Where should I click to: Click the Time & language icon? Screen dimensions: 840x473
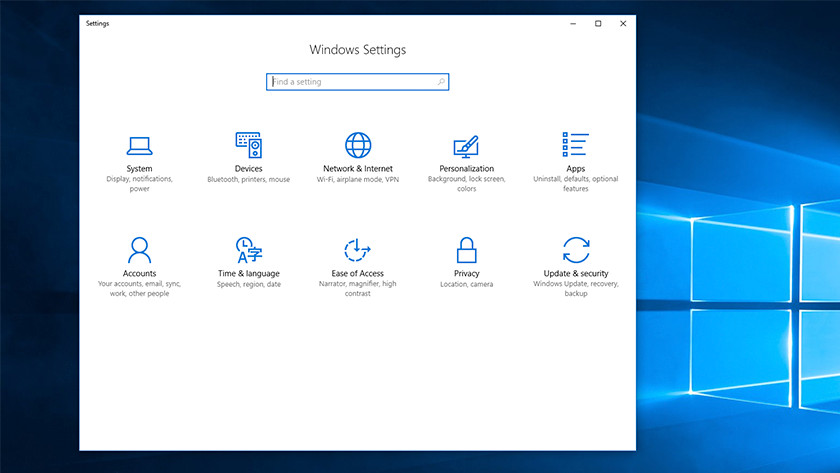tap(248, 250)
